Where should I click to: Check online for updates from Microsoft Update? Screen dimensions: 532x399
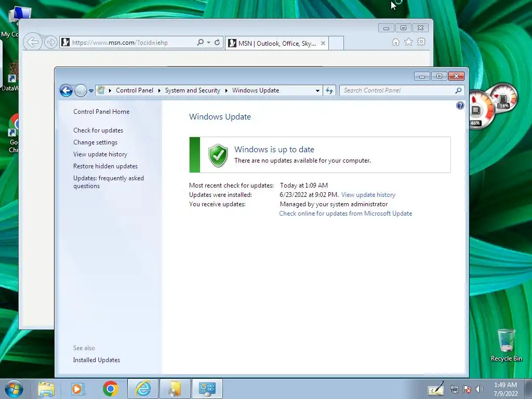(345, 214)
